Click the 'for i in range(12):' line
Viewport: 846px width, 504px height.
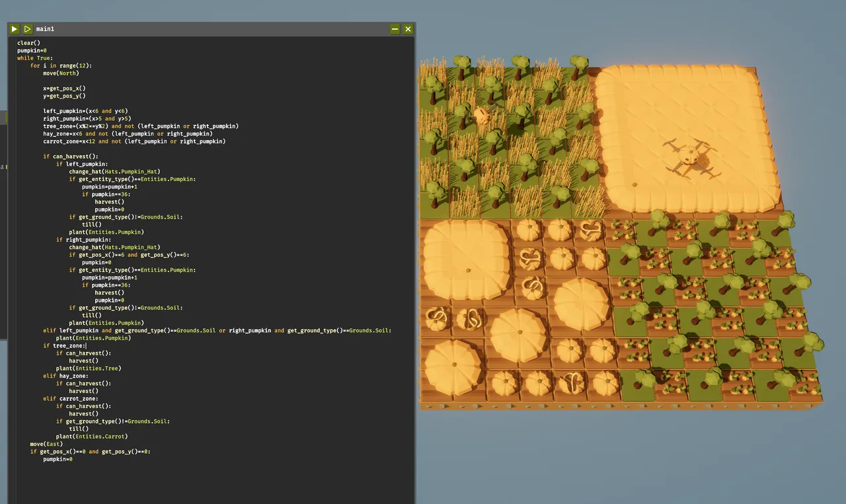61,65
